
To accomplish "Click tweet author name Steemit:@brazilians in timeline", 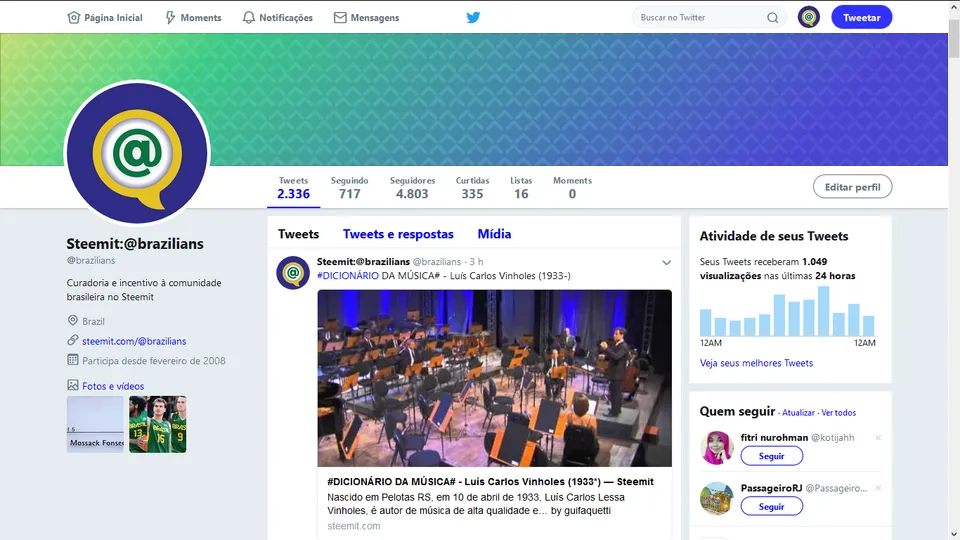I will 363,261.
